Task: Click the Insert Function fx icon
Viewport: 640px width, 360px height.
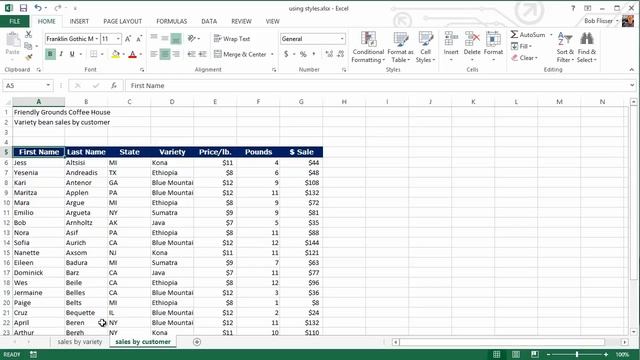Action: pos(114,85)
